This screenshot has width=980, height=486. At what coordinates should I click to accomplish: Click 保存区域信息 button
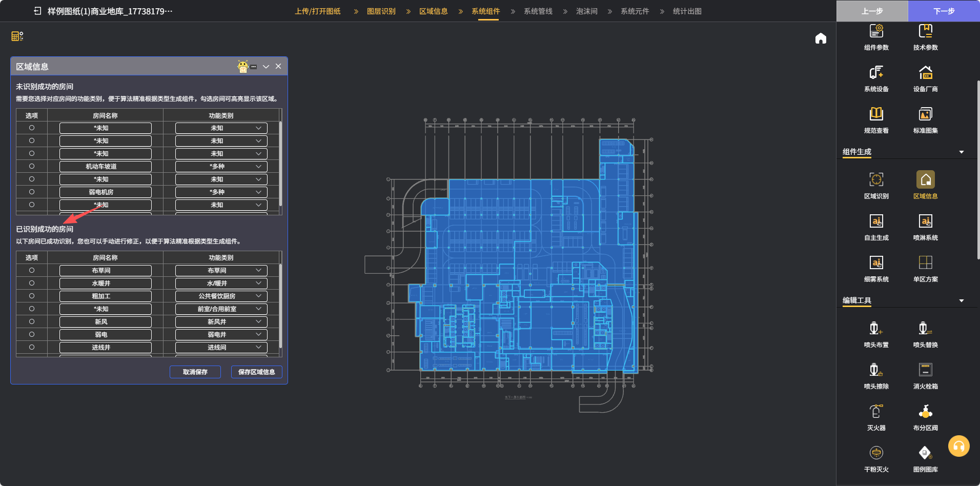pos(256,372)
